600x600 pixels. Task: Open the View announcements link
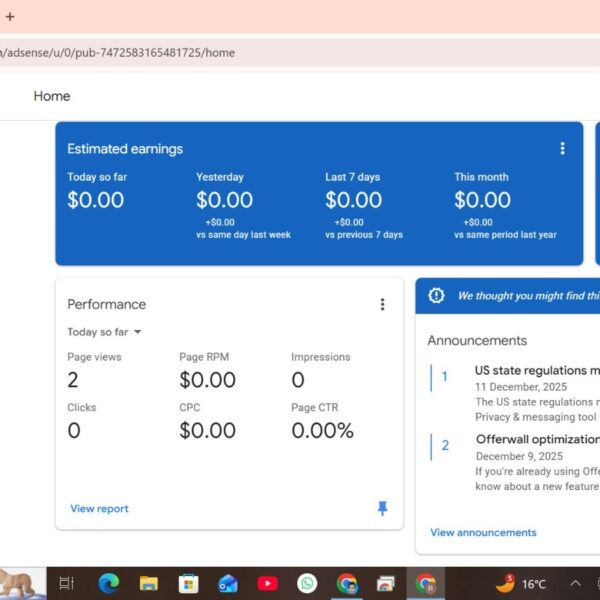(483, 532)
